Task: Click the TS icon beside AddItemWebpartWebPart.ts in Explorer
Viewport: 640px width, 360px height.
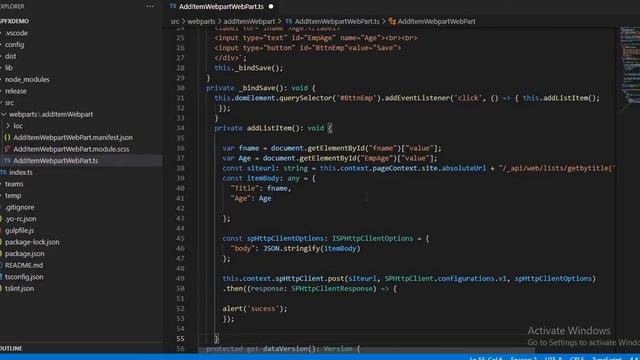Action: click(7, 161)
